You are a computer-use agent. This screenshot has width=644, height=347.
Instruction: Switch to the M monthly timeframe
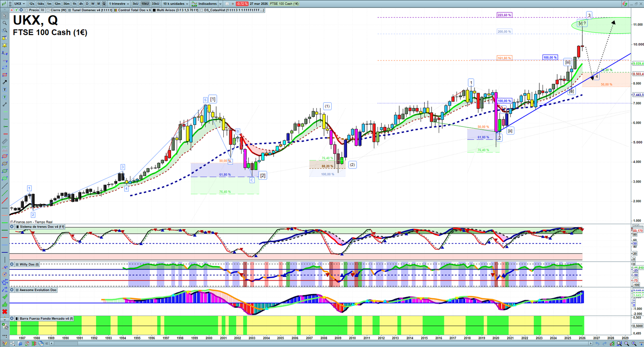(98, 4)
